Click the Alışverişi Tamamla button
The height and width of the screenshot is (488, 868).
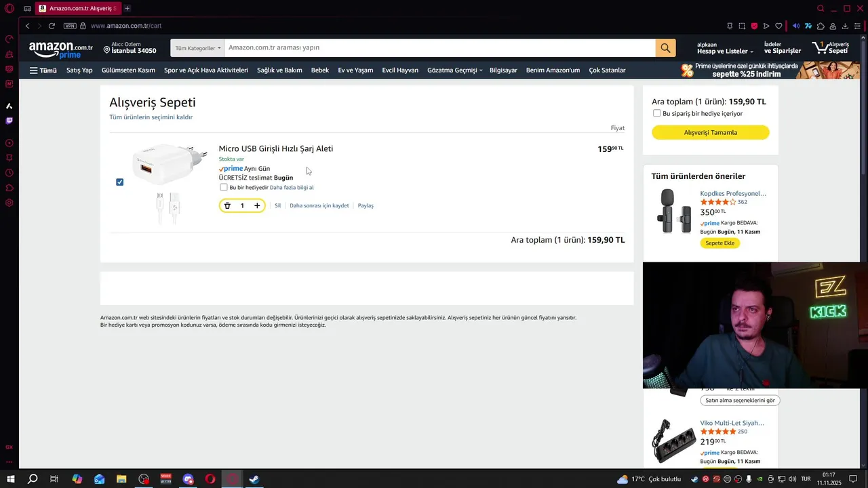tap(711, 132)
